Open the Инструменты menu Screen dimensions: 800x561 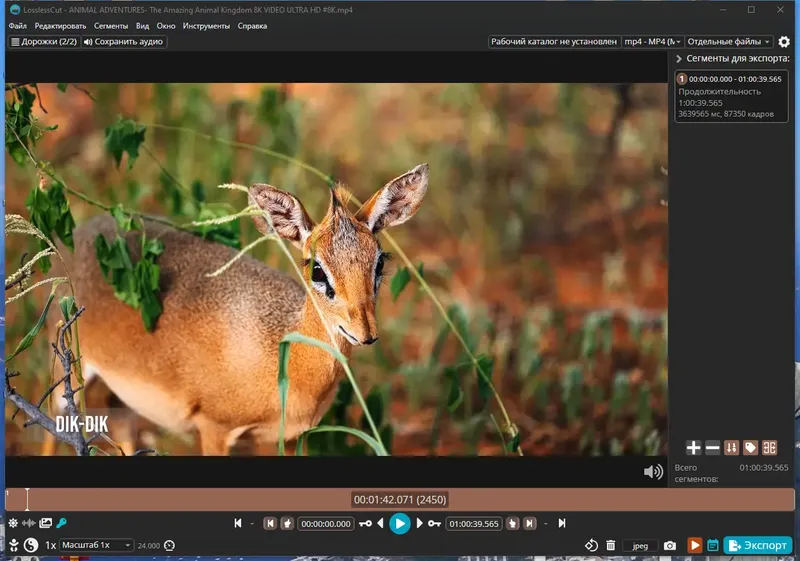pyautogui.click(x=206, y=26)
